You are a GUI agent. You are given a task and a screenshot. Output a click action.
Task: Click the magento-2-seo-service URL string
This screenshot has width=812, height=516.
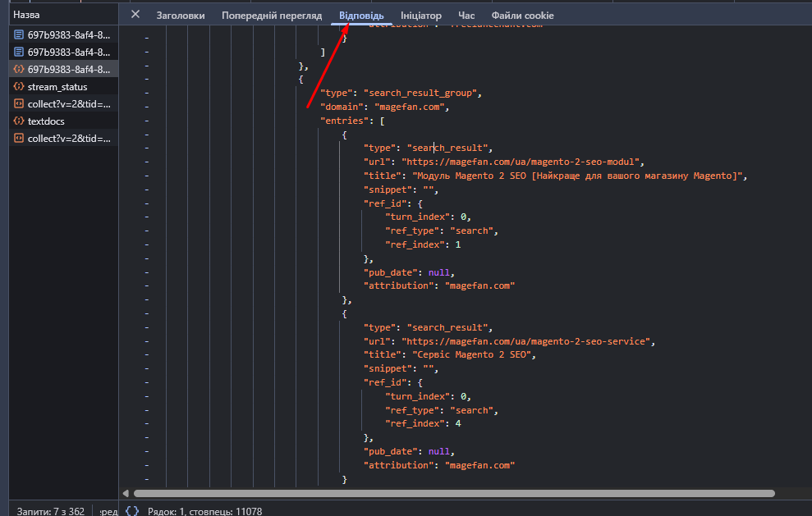[527, 341]
